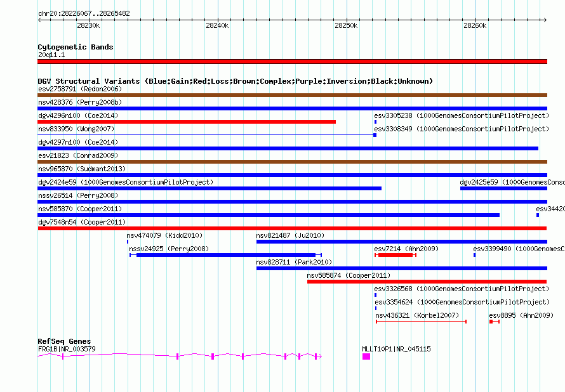
Task: Select the thin red nsv436321 line
Action: [x=422, y=322]
